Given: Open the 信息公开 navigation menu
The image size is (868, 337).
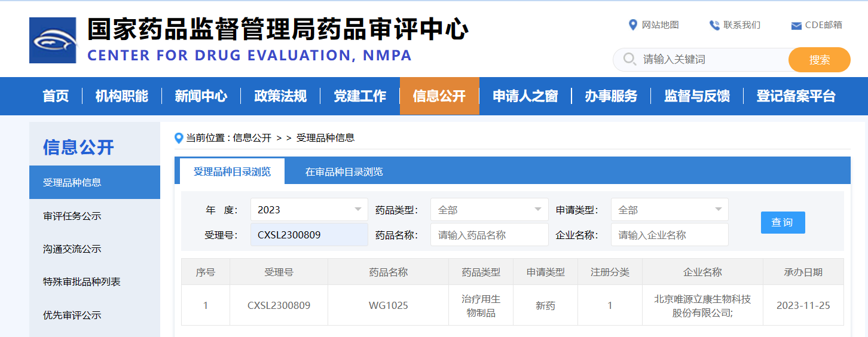Looking at the screenshot, I should (439, 96).
